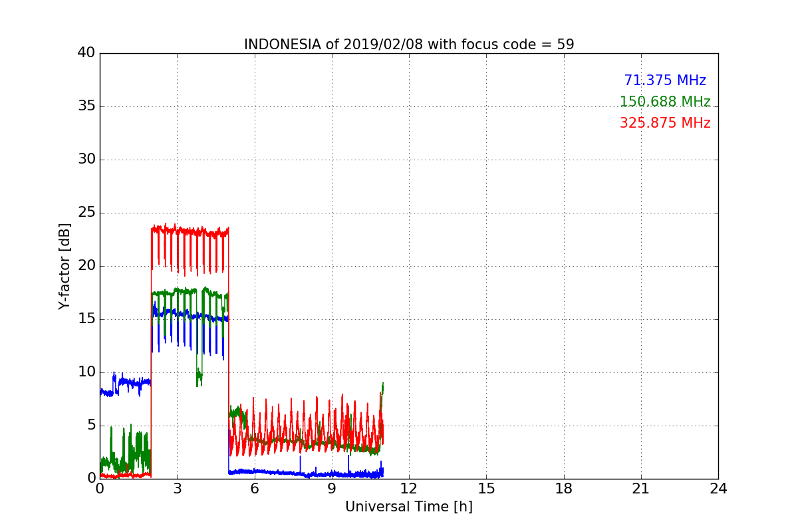Image resolution: width=798 pixels, height=532 pixels.
Task: Click the y-axis tick value 35
Action: point(86,106)
